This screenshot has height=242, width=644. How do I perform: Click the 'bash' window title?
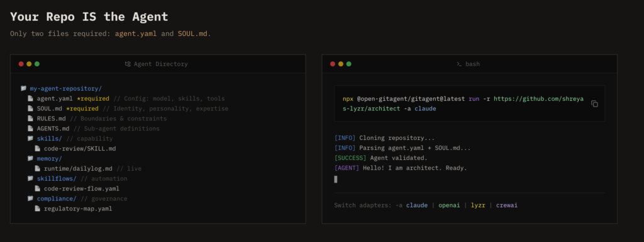(472, 64)
